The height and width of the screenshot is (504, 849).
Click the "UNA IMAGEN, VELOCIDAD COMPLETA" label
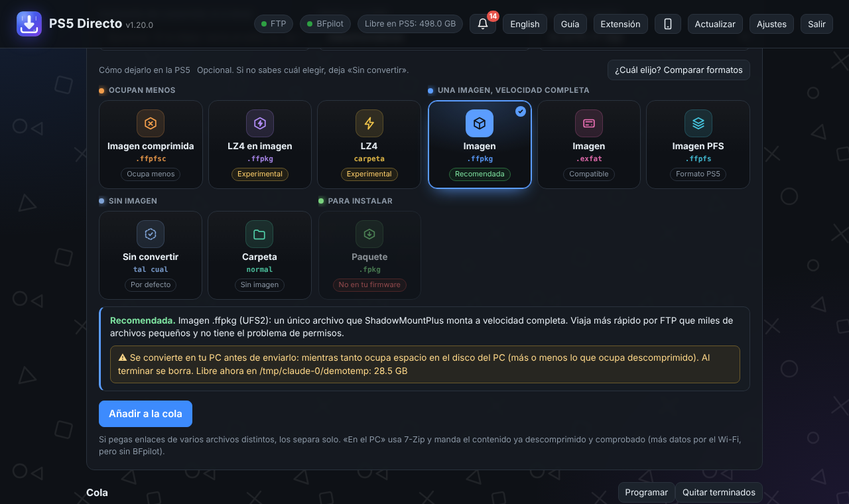[x=513, y=90]
